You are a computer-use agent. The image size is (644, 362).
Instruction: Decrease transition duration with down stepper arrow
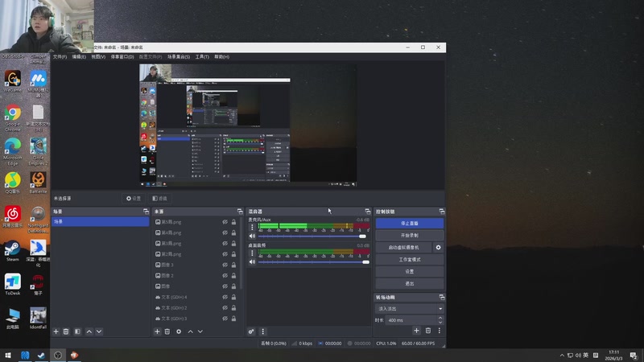pyautogui.click(x=440, y=323)
